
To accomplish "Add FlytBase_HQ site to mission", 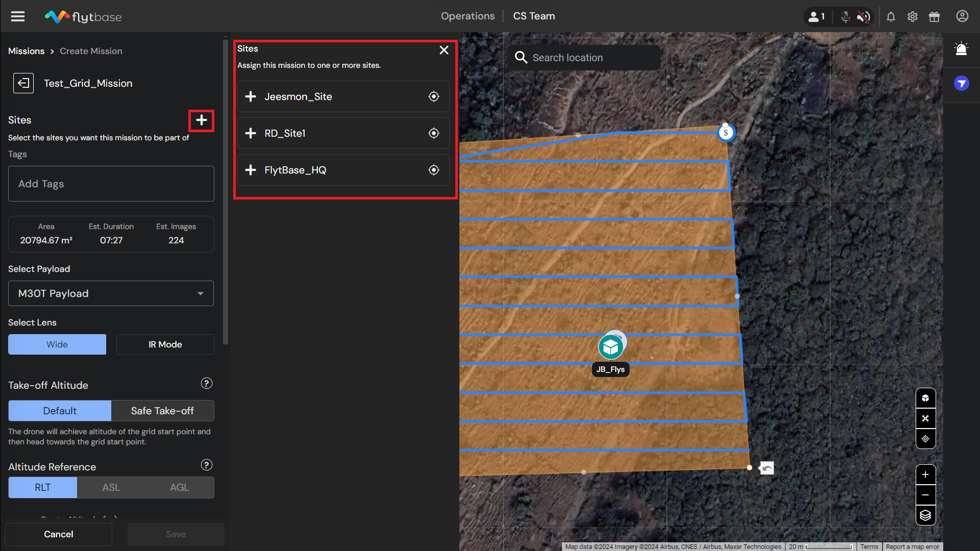I will point(251,170).
